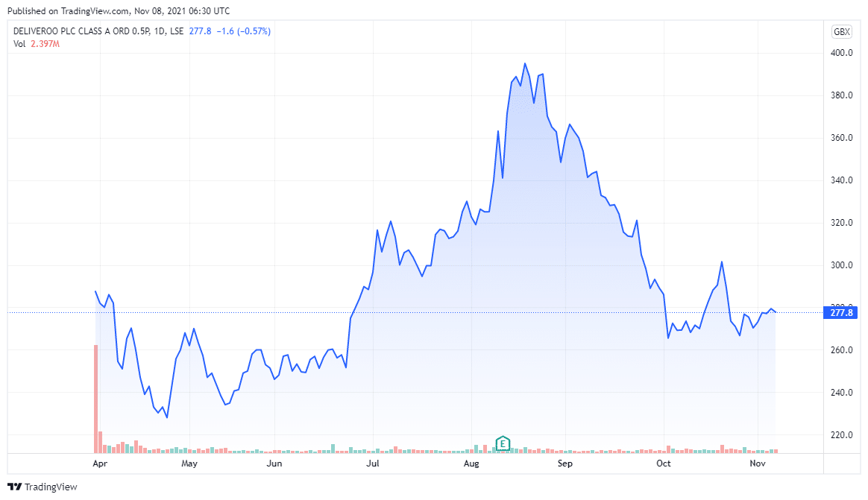This screenshot has height=500, width=868.
Task: Click the 'Oct' date axis label
Action: (x=663, y=463)
